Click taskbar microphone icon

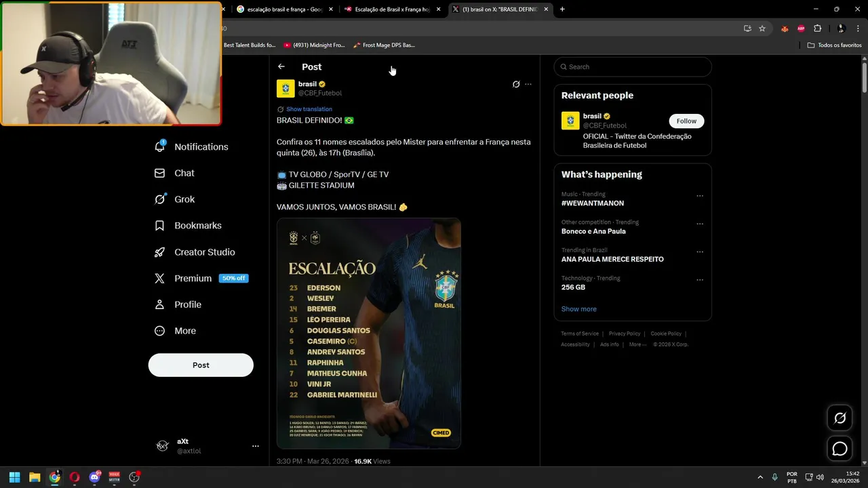point(775,477)
